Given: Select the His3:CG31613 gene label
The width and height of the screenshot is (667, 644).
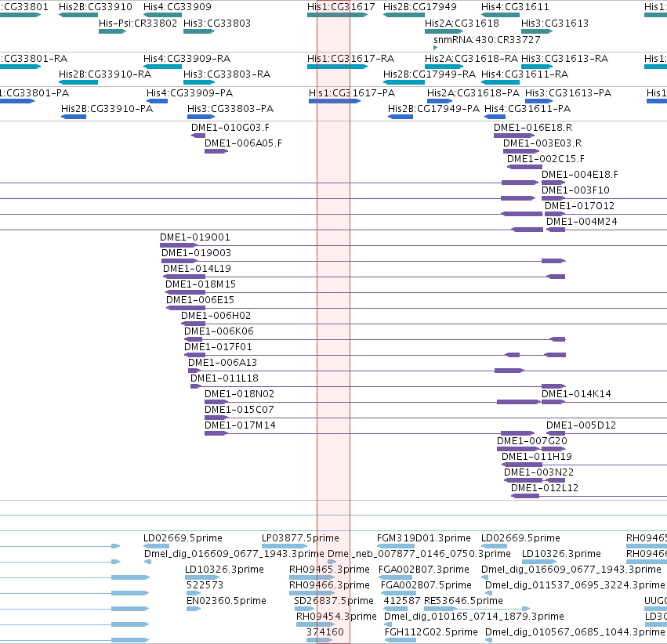Looking at the screenshot, I should tap(555, 23).
